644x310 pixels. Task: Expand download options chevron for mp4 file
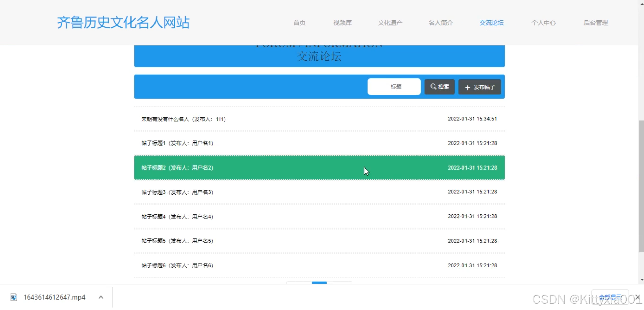[101, 297]
